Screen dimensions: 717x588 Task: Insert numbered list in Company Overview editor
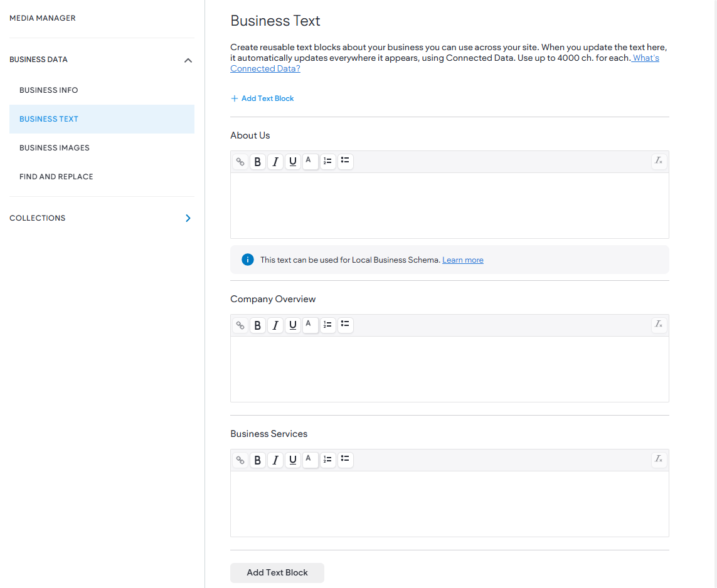coord(328,325)
